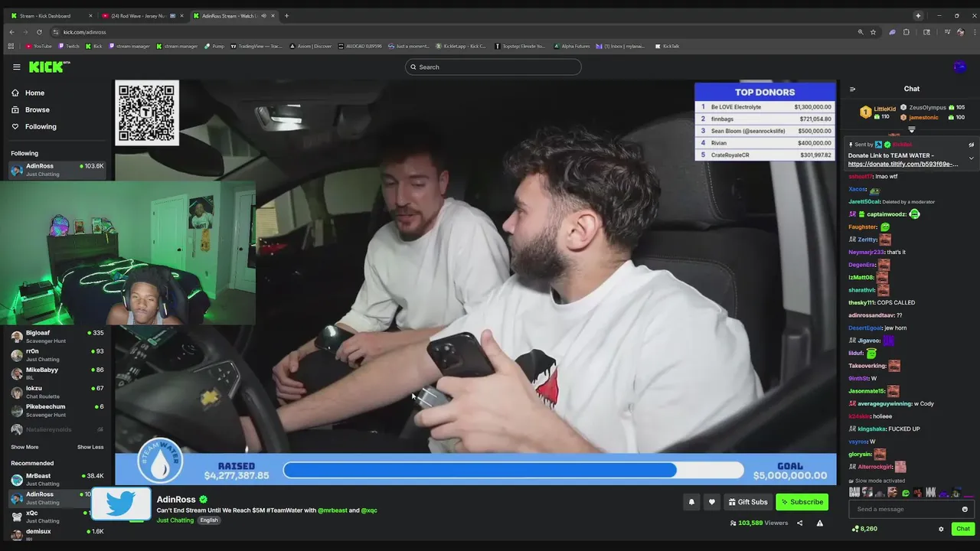Open followed channel AdinRoss with 103.6K viewers
Viewport: 980px width, 551px height.
click(x=57, y=170)
